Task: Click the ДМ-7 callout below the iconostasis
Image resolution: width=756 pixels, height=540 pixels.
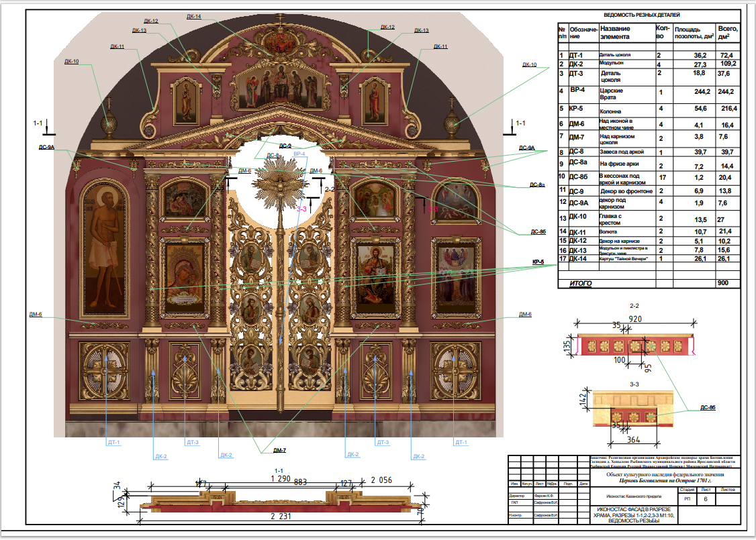Action: pos(280,450)
